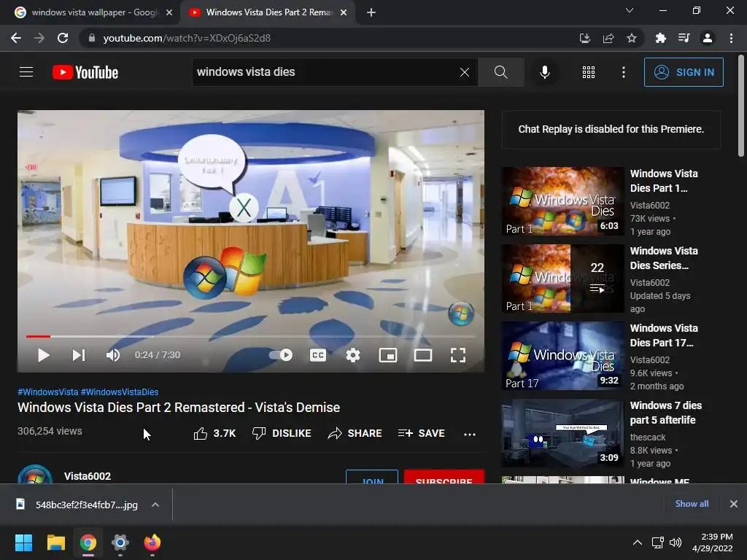The width and height of the screenshot is (747, 560).
Task: Enter full screen mode
Action: 458,355
